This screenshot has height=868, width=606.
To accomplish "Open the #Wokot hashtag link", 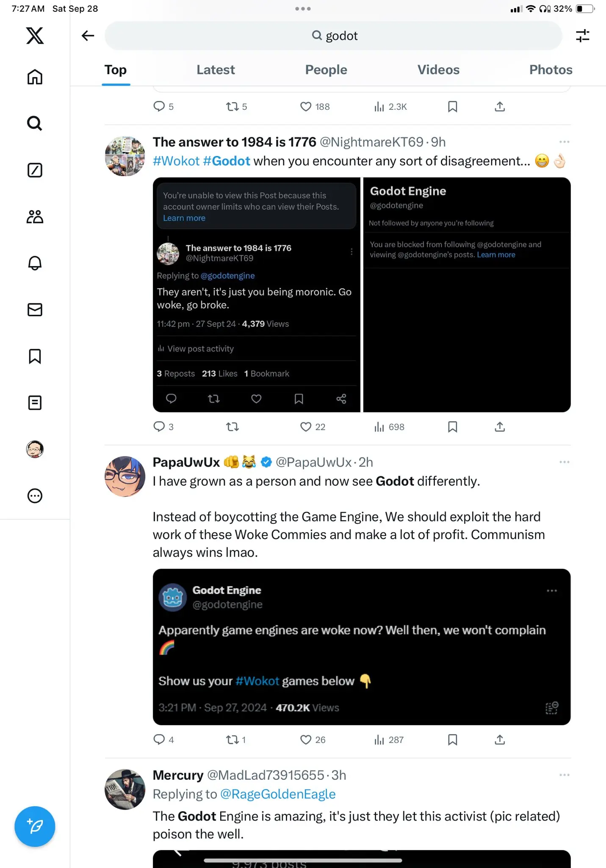I will 176,161.
